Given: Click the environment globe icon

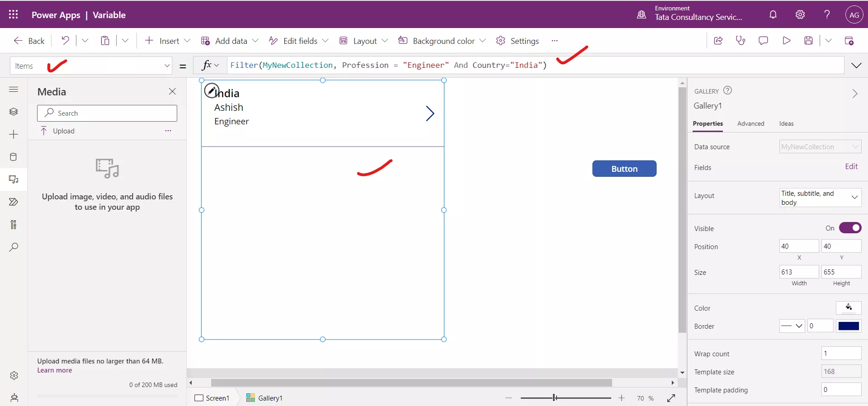Looking at the screenshot, I should coord(642,14).
